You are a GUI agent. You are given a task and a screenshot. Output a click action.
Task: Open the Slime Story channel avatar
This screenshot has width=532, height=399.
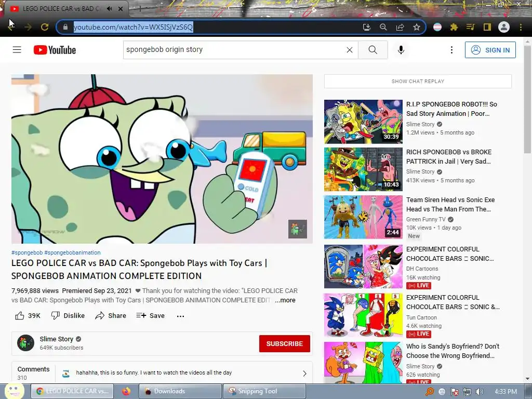coord(26,343)
